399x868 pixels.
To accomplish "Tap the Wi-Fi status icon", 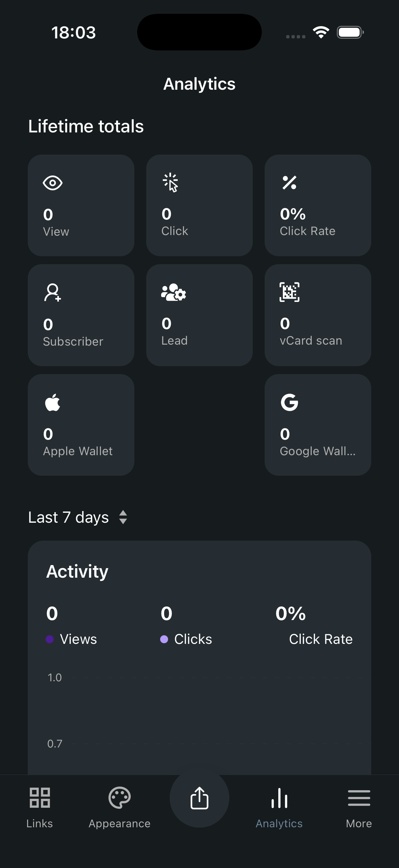I will [x=321, y=32].
